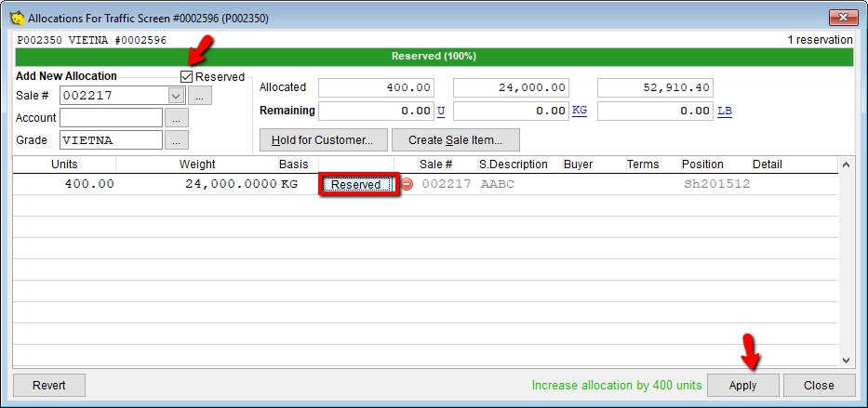Screen dimensions: 868x408
Task: Toggle the Reserved button in the allocation row
Action: coord(357,185)
